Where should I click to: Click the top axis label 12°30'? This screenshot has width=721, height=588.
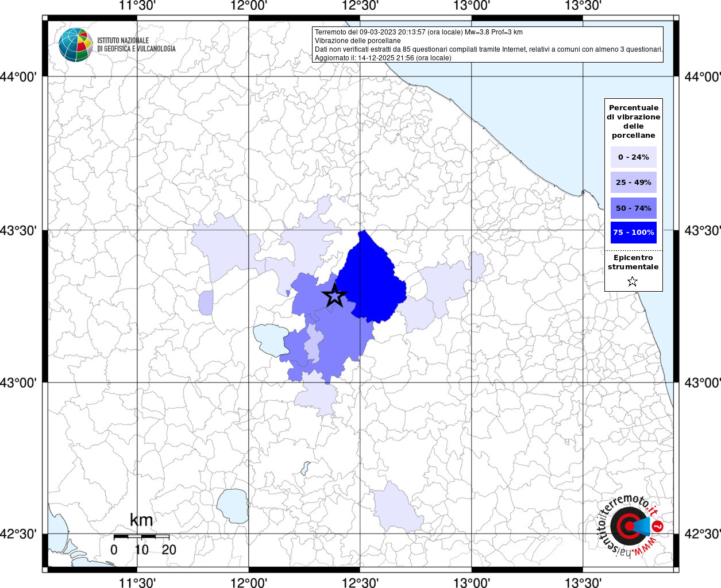(360, 6)
